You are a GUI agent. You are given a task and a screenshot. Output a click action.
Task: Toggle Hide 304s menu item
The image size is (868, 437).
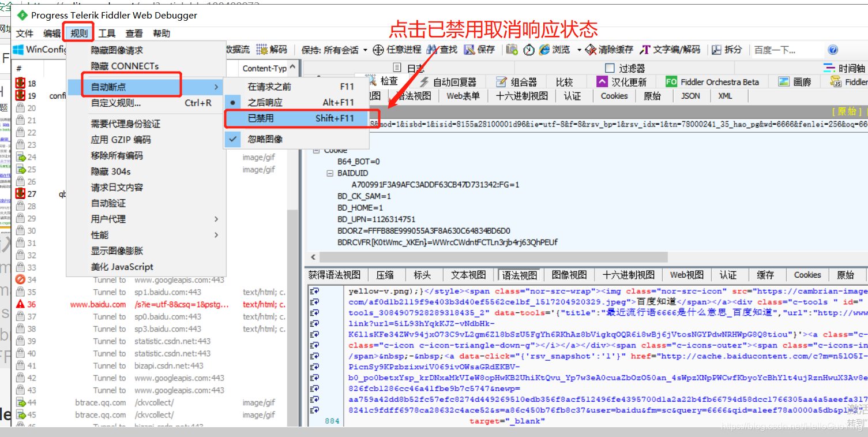[146, 171]
